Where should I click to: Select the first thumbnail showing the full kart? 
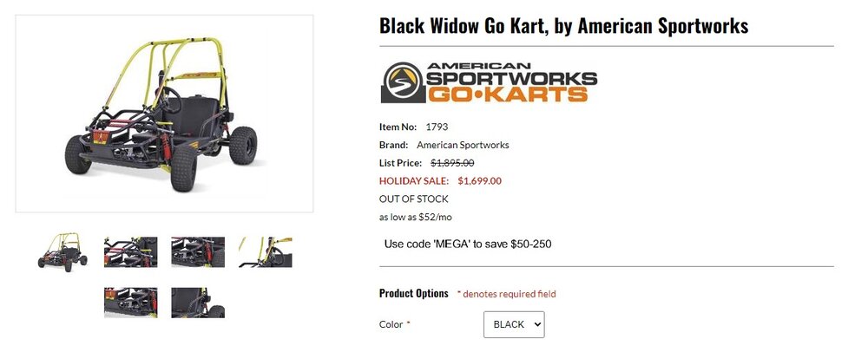coord(63,251)
